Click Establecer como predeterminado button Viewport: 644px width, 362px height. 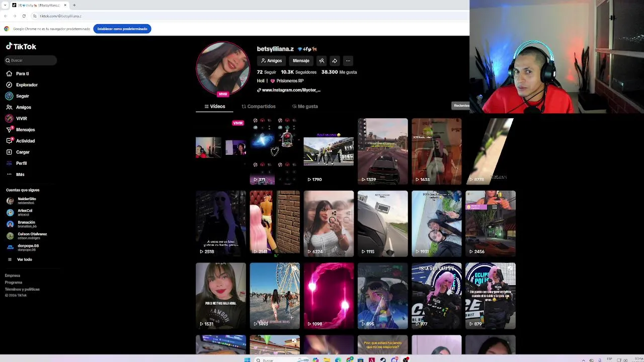coord(122,29)
